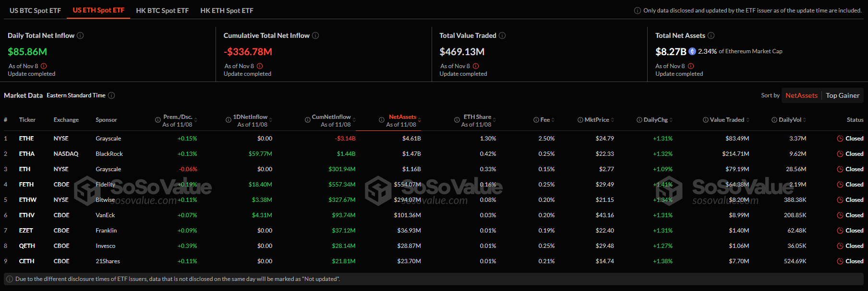This screenshot has width=868, height=291.
Task: Sort by Value Traded column arrows
Action: point(748,120)
